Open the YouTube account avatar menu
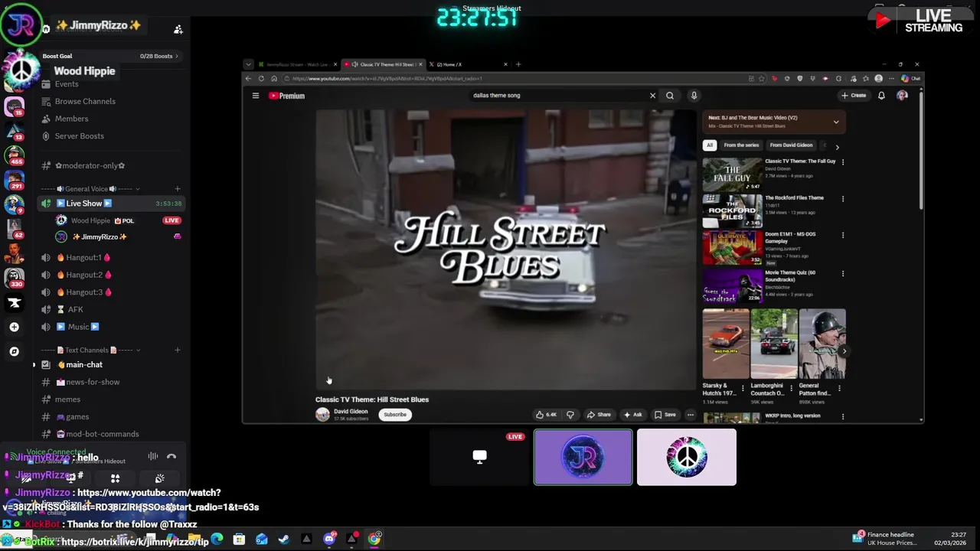 902,96
